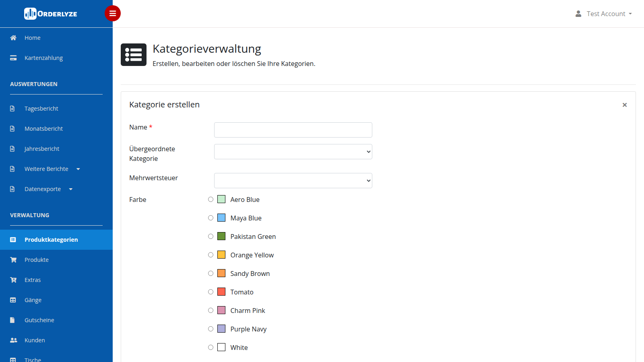
Task: Click the Home house icon in sidebar
Action: tap(13, 38)
